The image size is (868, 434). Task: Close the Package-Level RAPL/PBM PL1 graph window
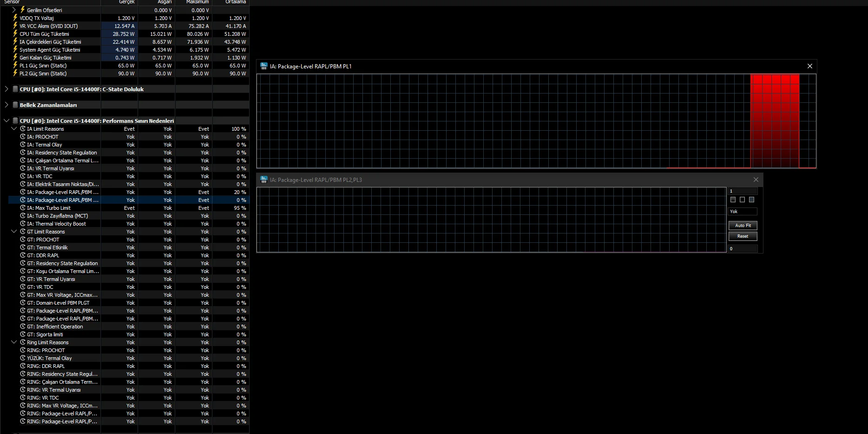(810, 66)
